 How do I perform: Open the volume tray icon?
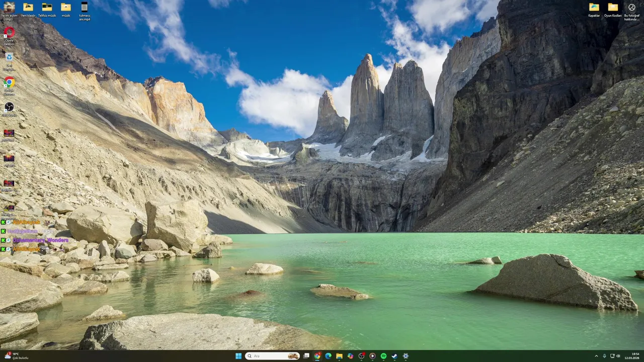pyautogui.click(x=618, y=356)
